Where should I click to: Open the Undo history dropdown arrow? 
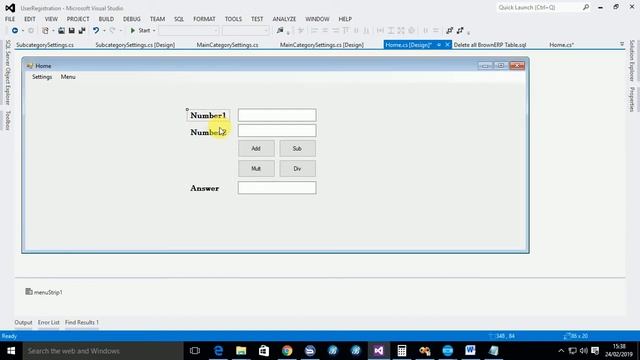click(x=104, y=31)
